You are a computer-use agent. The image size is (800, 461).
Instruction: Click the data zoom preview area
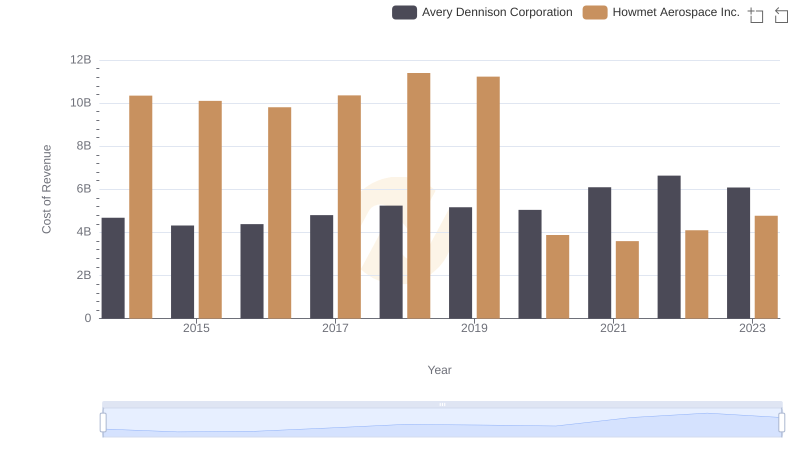point(442,423)
